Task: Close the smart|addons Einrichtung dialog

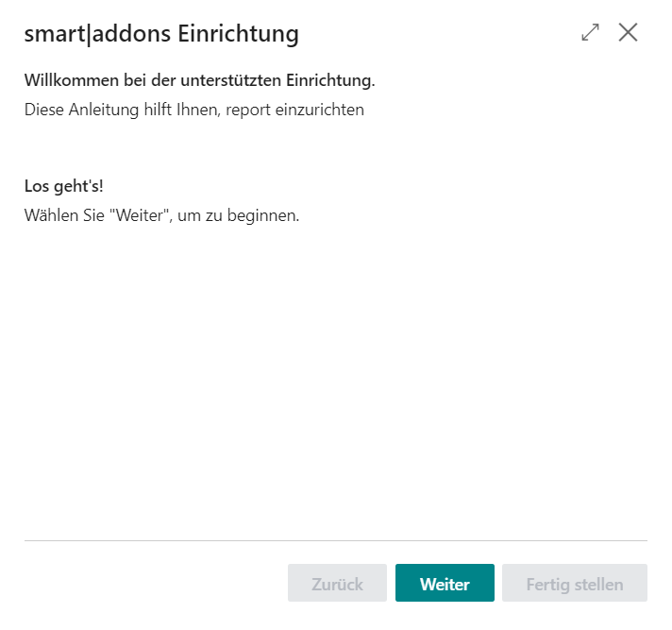Action: click(x=629, y=32)
